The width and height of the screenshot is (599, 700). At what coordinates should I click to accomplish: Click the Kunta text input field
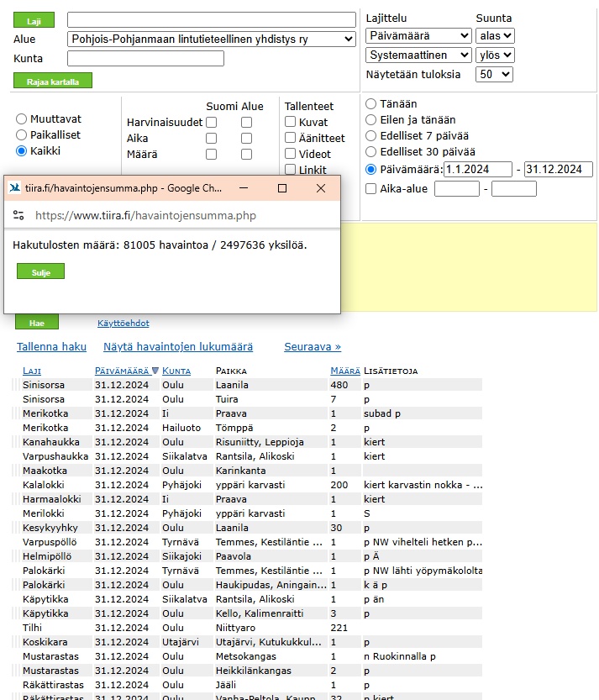pos(145,59)
